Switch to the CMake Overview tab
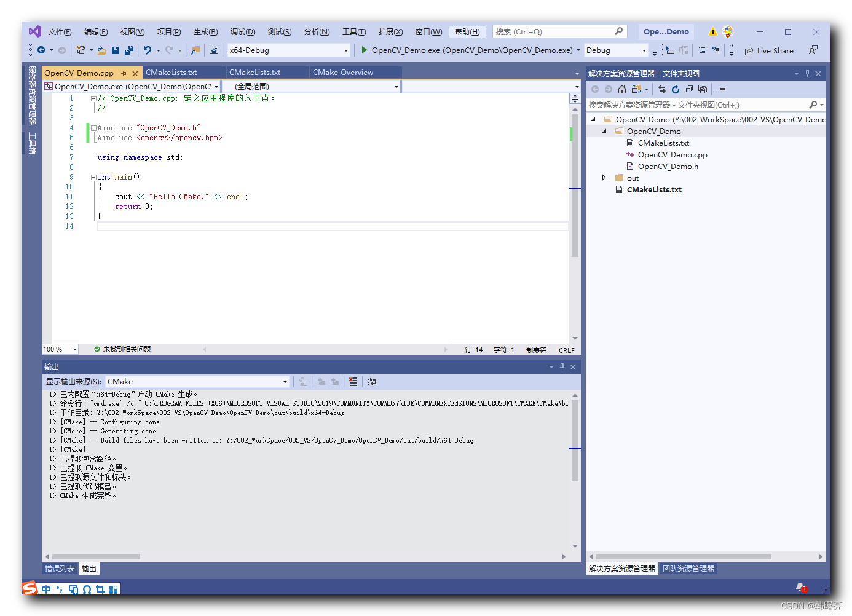This screenshot has width=852, height=616. click(x=343, y=73)
